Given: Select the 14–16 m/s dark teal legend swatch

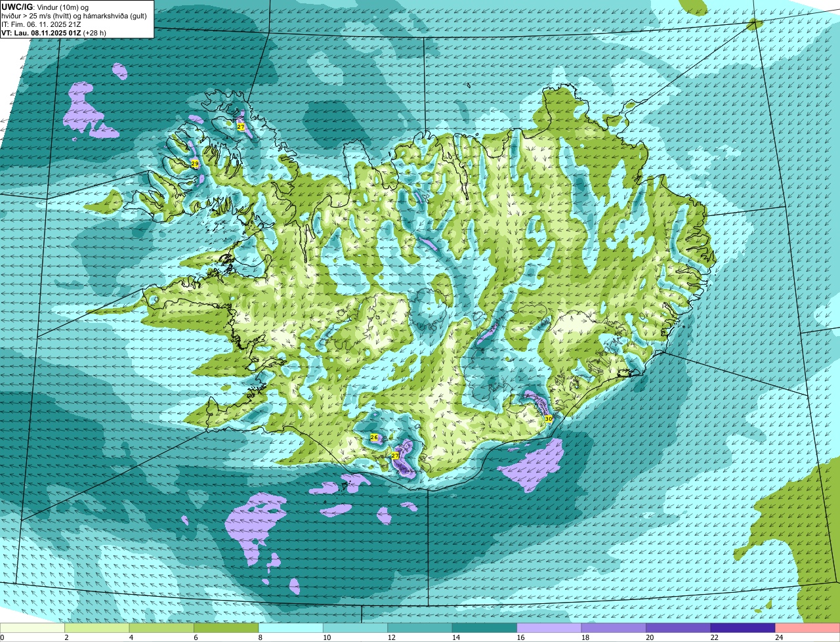Looking at the screenshot, I should tap(485, 628).
